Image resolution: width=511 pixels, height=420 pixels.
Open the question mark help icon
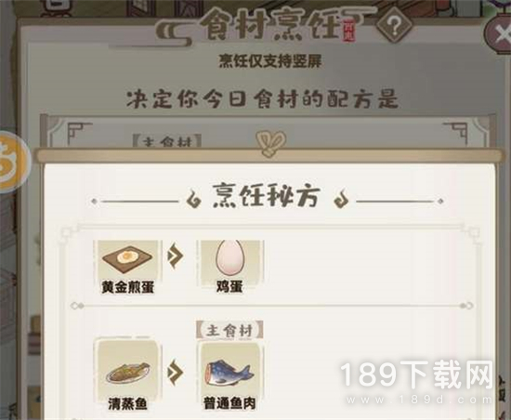(394, 27)
